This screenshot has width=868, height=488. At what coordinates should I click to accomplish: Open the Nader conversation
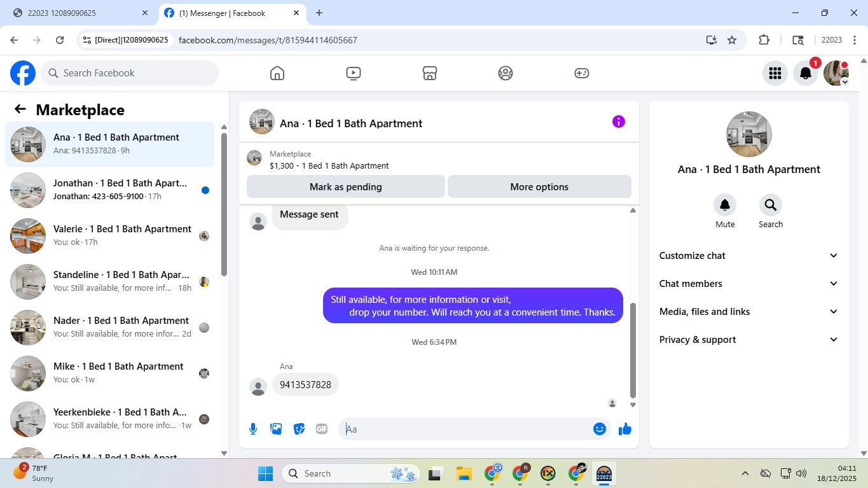[x=109, y=328]
